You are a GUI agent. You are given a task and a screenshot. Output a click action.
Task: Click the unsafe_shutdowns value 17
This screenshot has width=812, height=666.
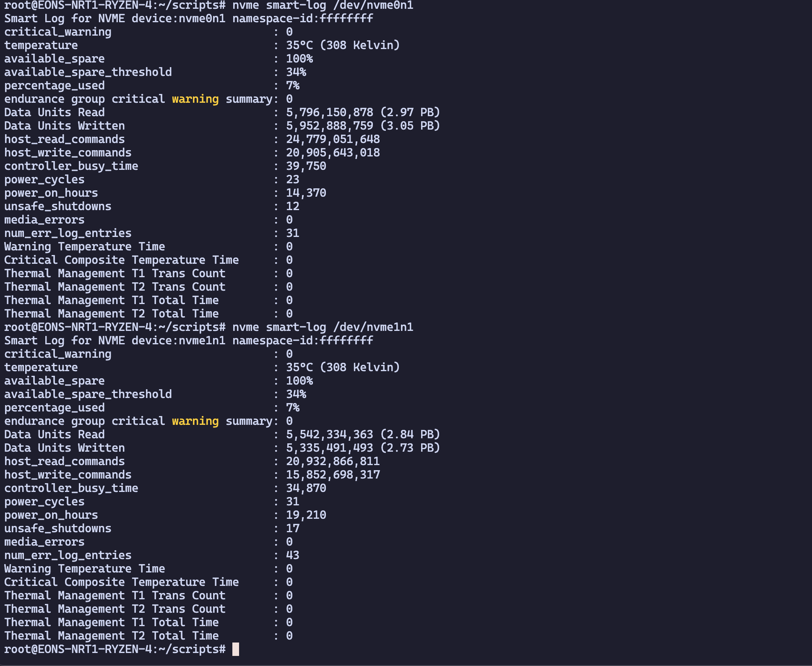click(x=293, y=528)
